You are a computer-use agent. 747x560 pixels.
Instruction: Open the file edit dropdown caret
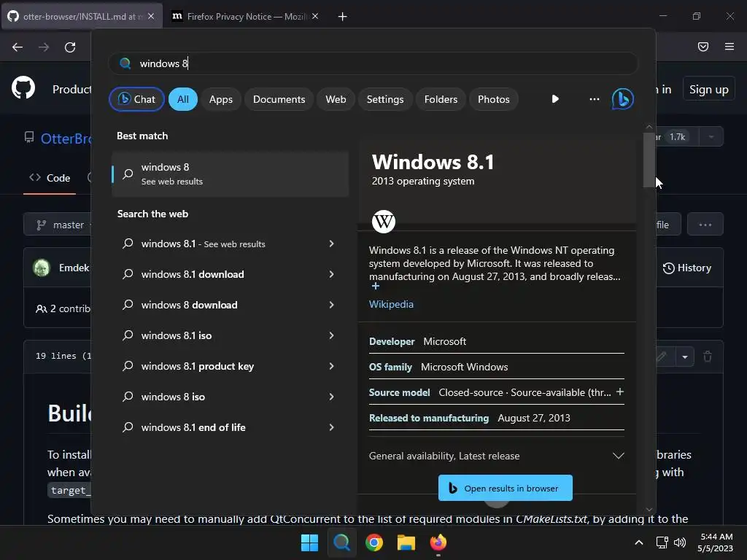684,357
